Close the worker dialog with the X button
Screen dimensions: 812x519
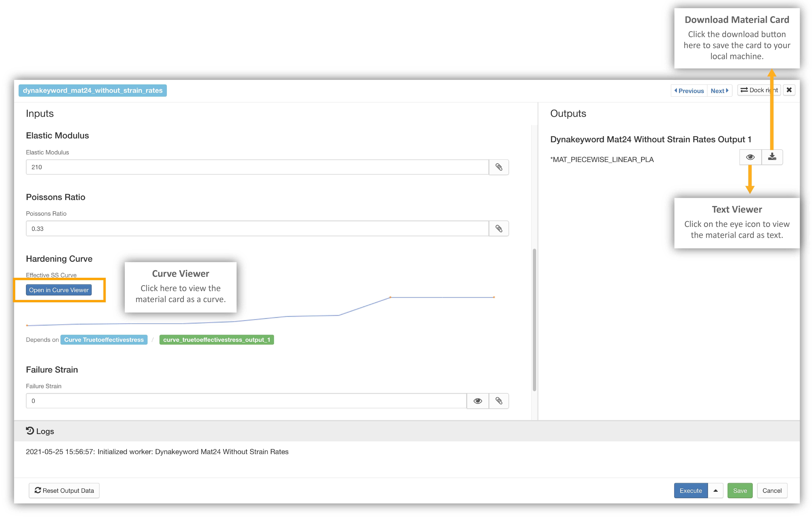[789, 90]
